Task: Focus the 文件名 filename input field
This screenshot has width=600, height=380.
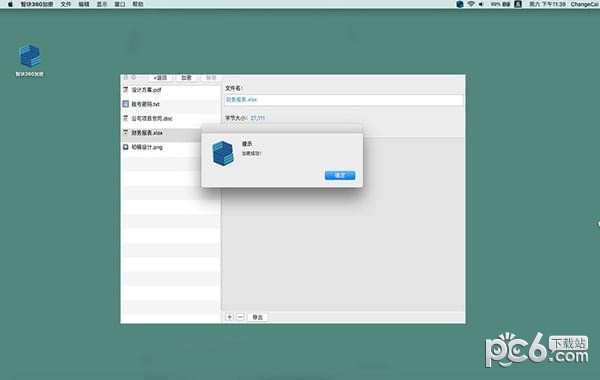Action: click(344, 100)
